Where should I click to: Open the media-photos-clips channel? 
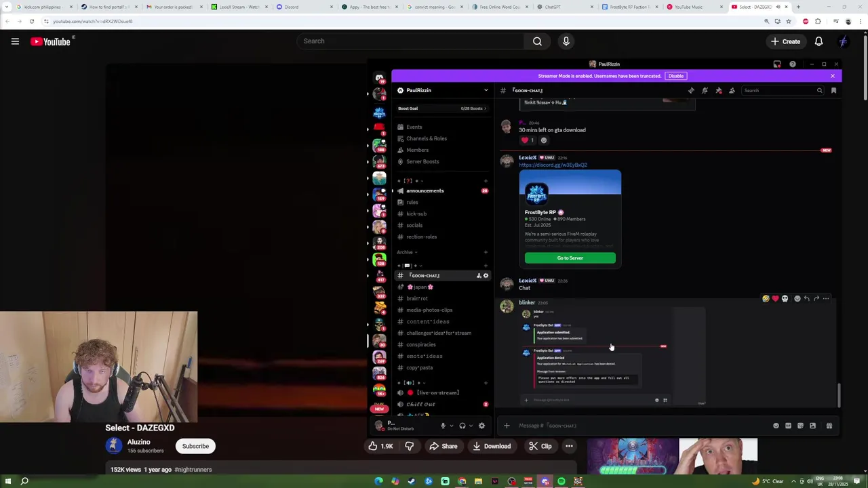click(442, 310)
